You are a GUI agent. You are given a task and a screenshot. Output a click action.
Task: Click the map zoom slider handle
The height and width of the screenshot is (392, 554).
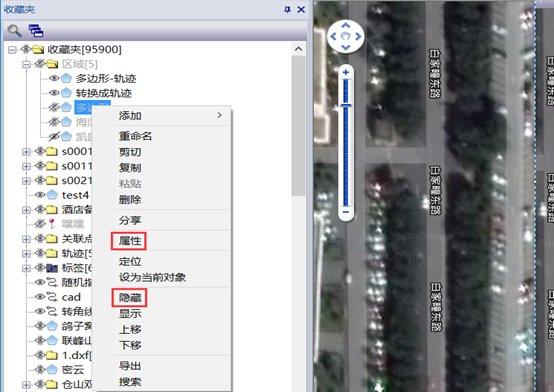pyautogui.click(x=346, y=105)
